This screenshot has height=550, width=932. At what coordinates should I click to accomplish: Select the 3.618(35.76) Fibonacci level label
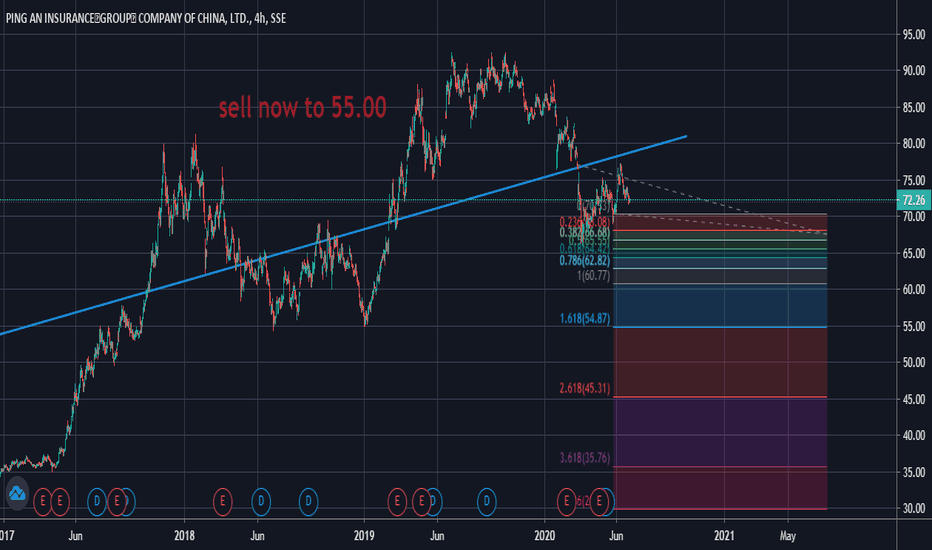click(585, 458)
